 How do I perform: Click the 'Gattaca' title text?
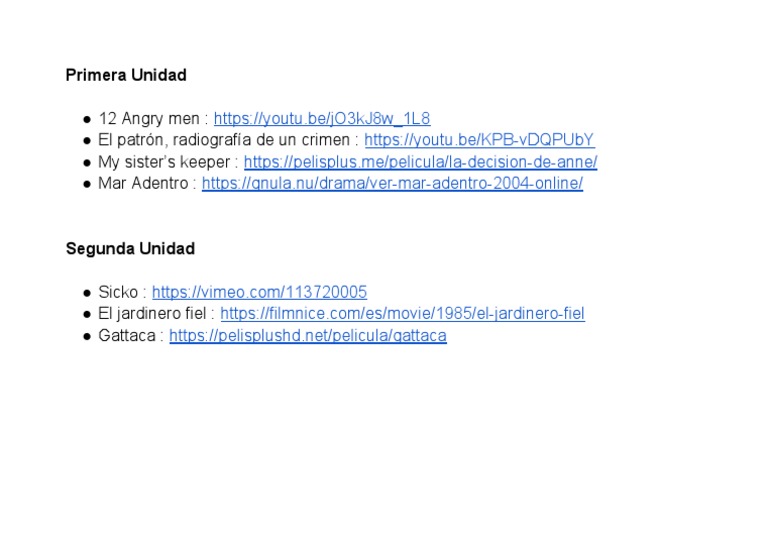[x=127, y=336]
